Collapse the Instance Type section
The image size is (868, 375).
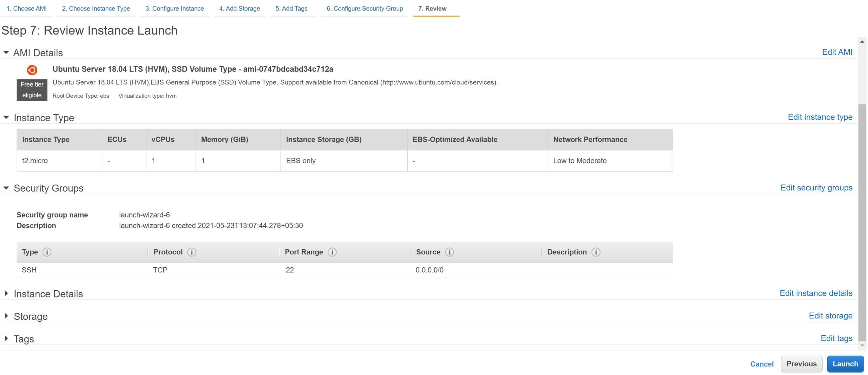click(x=6, y=118)
